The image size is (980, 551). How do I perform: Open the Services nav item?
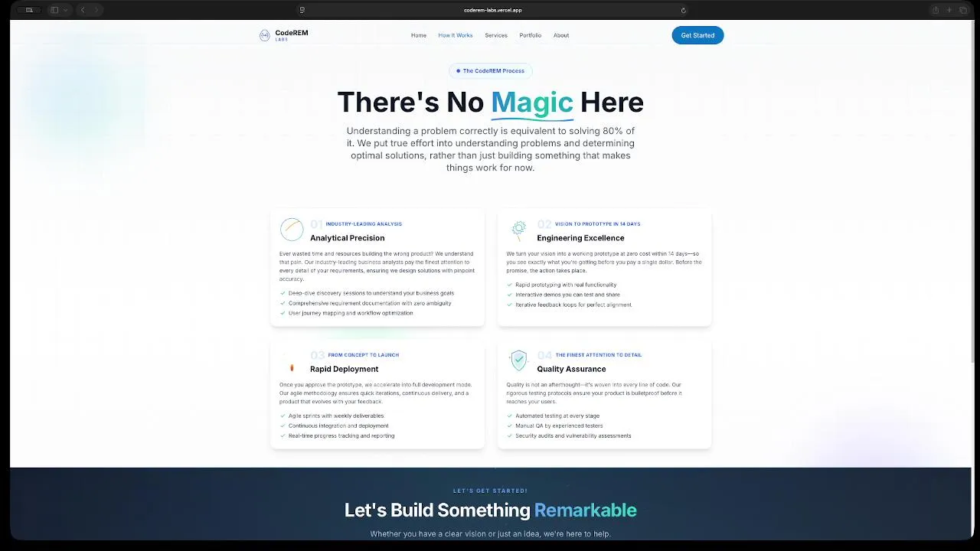tap(496, 35)
